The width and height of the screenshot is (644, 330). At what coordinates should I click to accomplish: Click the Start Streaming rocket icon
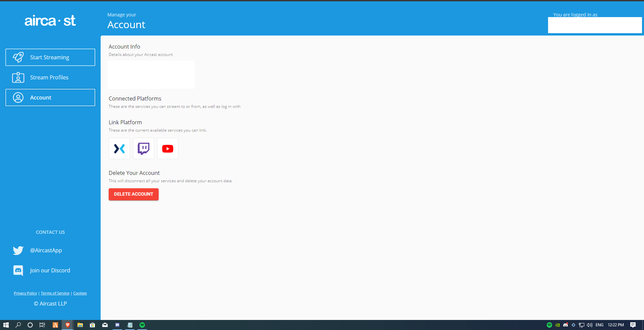(18, 57)
